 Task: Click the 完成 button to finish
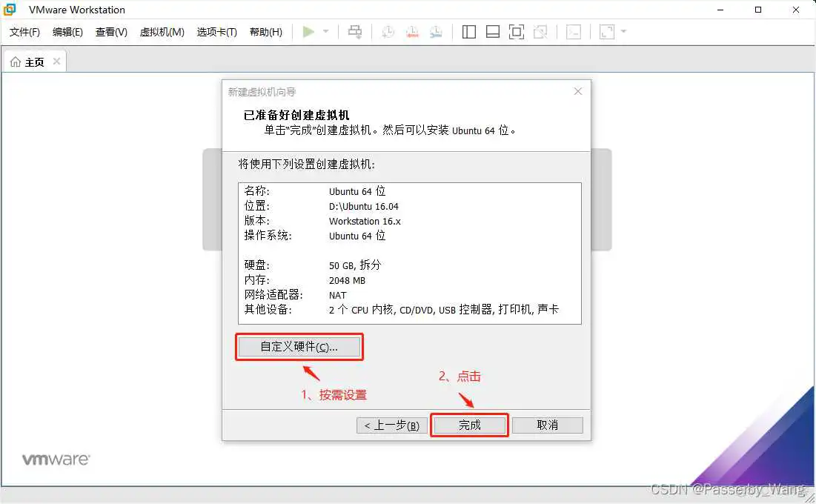[469, 425]
